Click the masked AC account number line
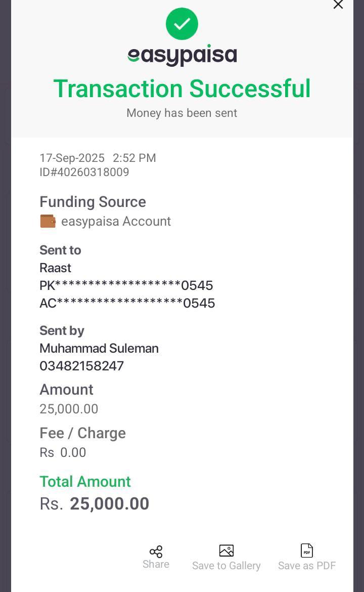The height and width of the screenshot is (592, 364). pos(127,303)
